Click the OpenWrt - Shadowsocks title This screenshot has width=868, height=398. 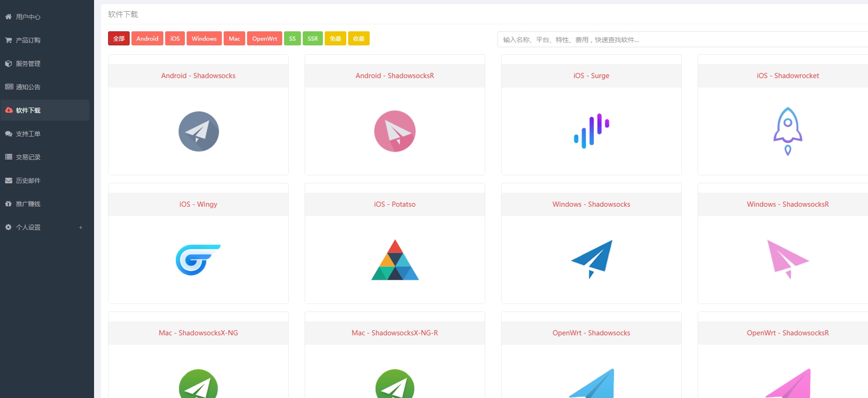pyautogui.click(x=591, y=333)
